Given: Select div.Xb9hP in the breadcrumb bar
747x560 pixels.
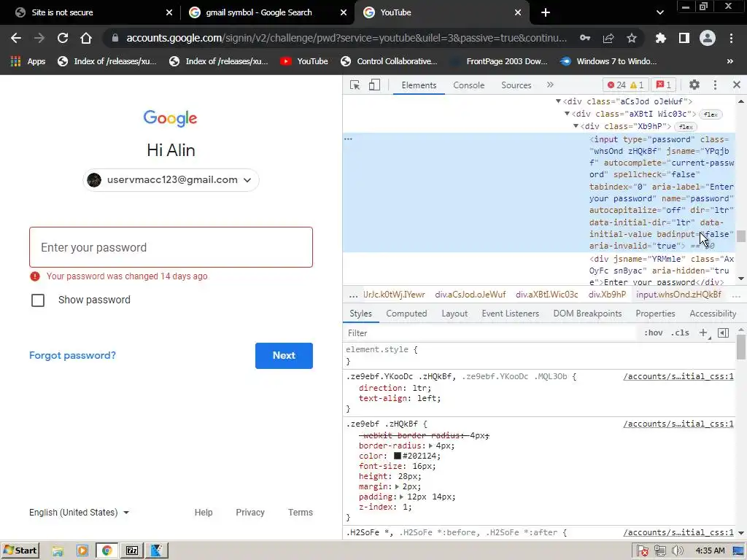Looking at the screenshot, I should [607, 295].
